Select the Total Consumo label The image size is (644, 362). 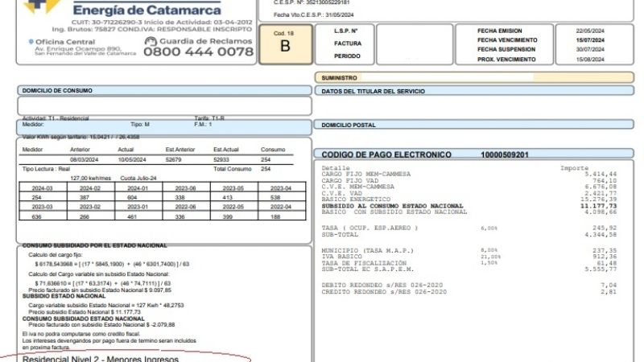[233, 169]
